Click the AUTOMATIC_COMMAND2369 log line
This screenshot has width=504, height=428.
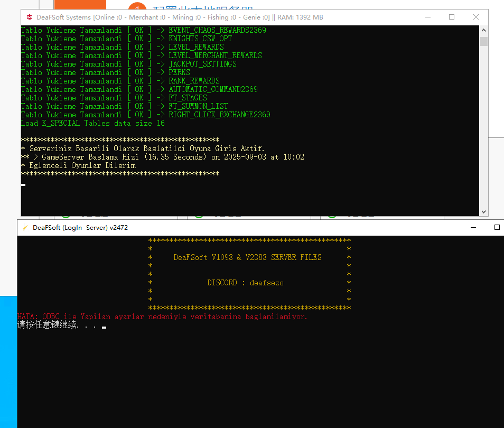[x=139, y=89]
